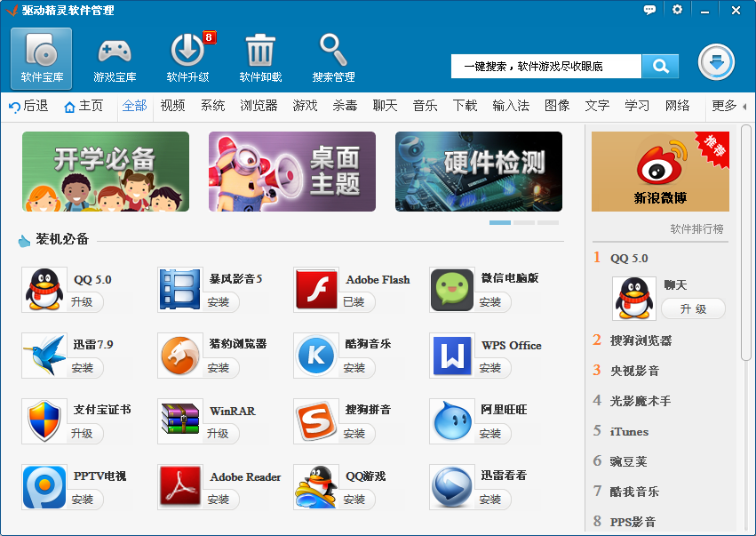Open the feedback chat bubble icon
Image resolution: width=756 pixels, height=536 pixels.
[649, 10]
